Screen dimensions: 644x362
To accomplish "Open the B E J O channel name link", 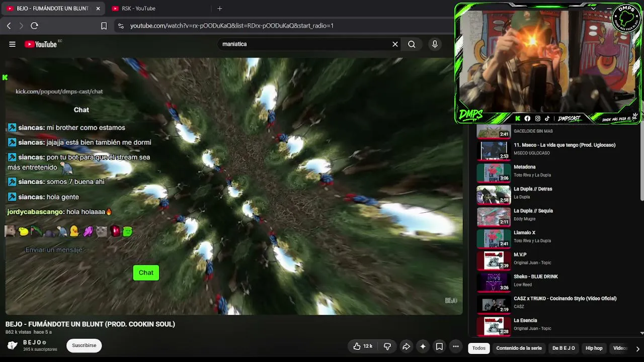I will point(33,343).
